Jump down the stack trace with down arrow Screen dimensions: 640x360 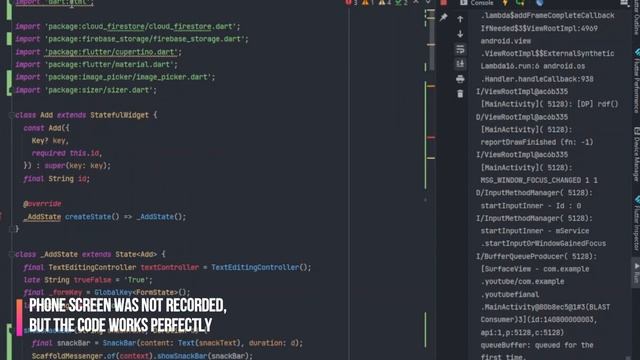[460, 34]
